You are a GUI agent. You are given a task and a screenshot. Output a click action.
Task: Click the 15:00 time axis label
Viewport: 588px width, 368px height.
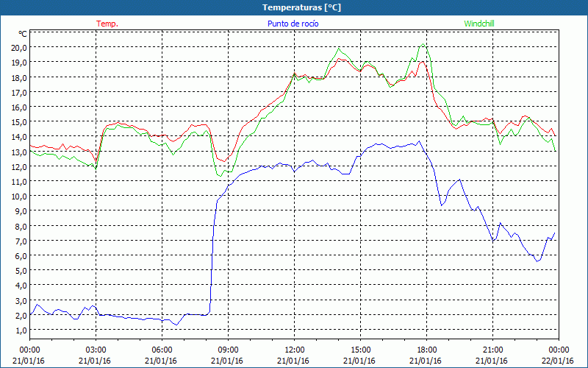(360, 350)
